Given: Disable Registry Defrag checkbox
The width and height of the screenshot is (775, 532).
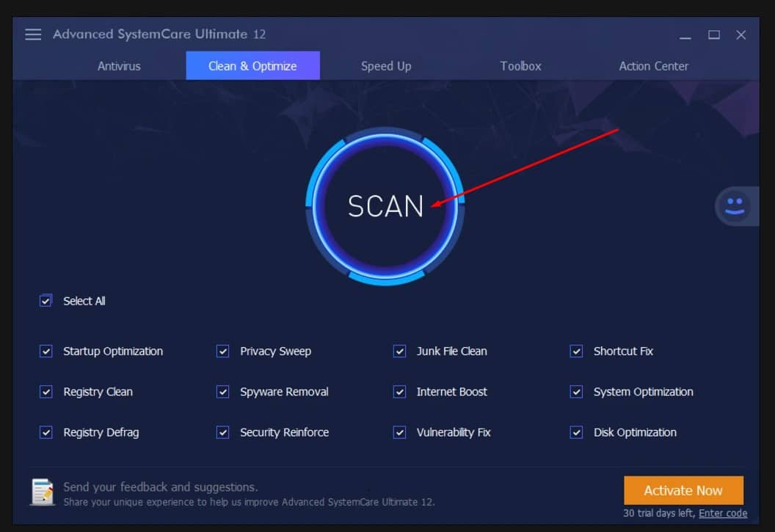Looking at the screenshot, I should coord(46,432).
